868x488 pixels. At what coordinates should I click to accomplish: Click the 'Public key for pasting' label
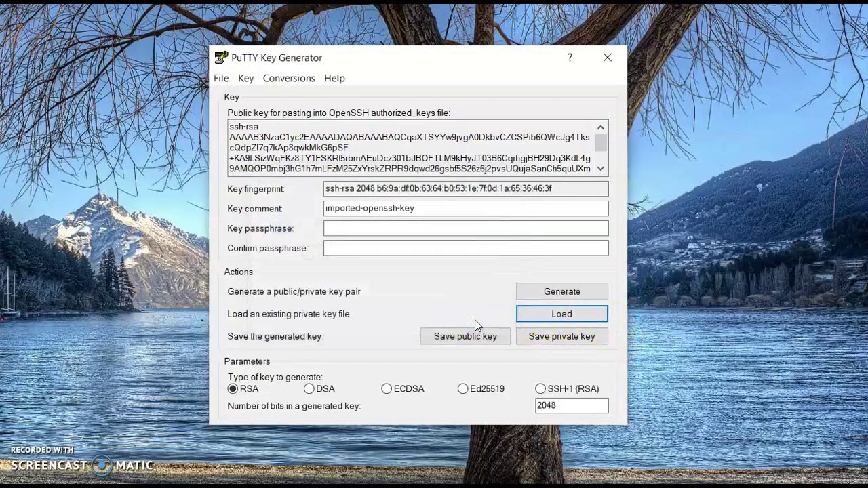[x=338, y=113]
